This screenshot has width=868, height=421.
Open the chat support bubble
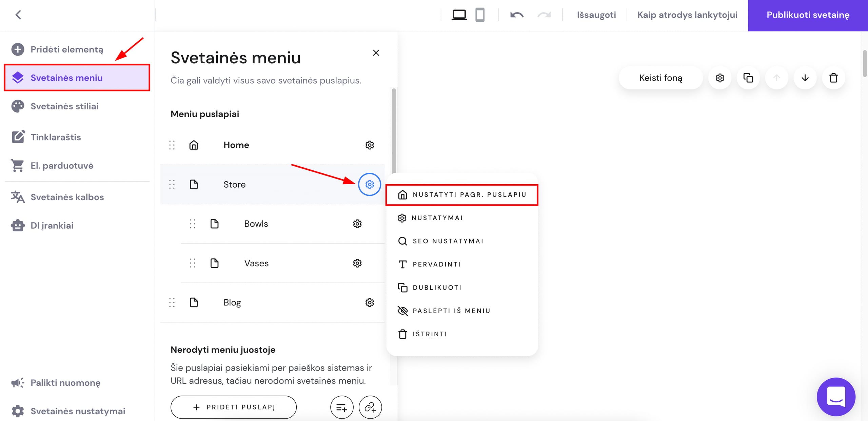point(836,397)
